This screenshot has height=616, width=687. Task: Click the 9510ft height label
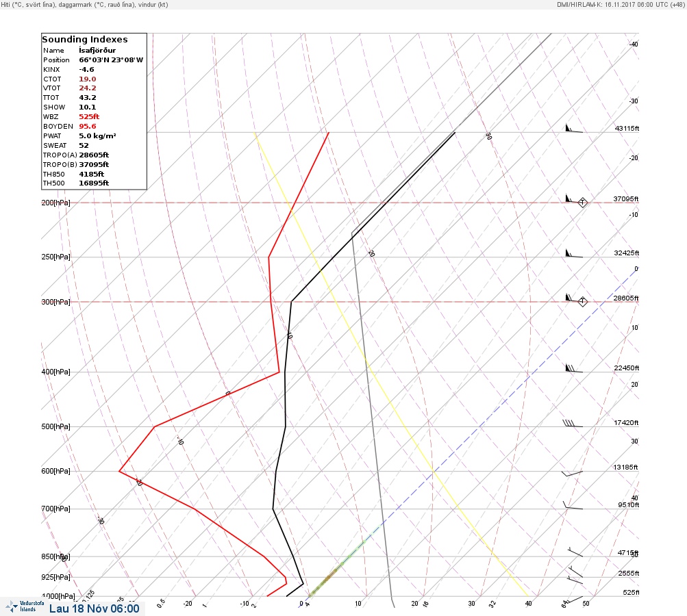[x=629, y=505]
